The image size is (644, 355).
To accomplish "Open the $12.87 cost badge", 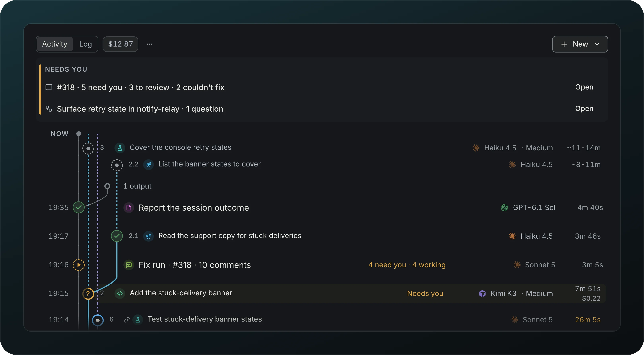I will [x=120, y=44].
